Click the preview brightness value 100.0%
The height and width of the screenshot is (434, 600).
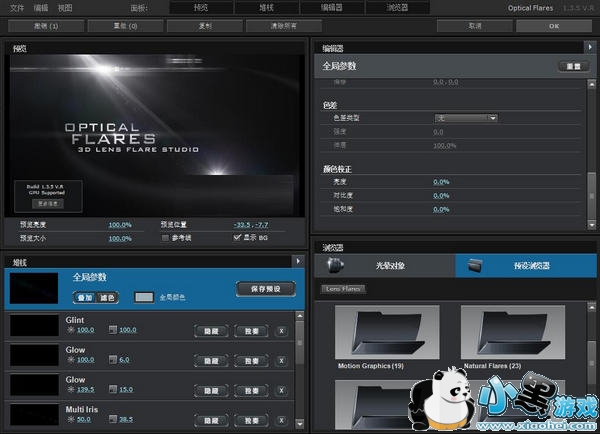coord(120,225)
